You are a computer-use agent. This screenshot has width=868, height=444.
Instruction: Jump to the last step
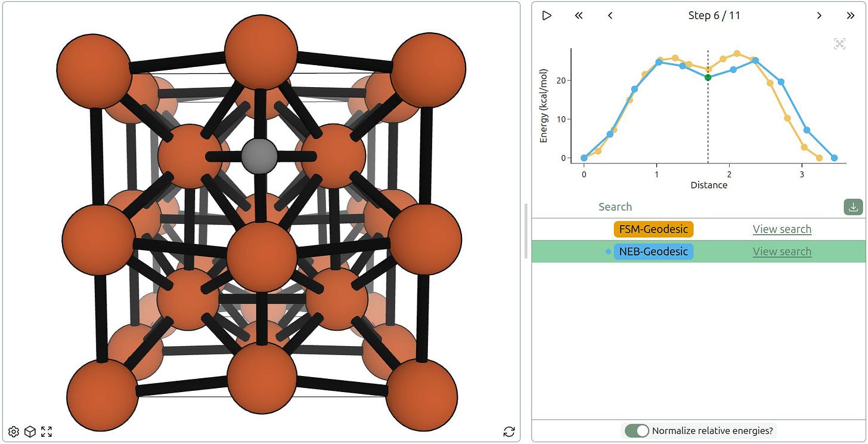[851, 16]
